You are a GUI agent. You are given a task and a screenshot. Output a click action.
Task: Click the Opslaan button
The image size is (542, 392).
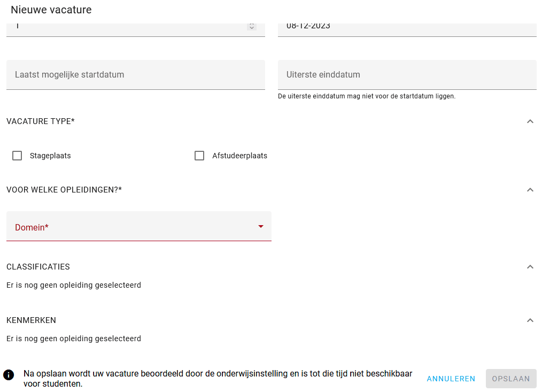511,379
